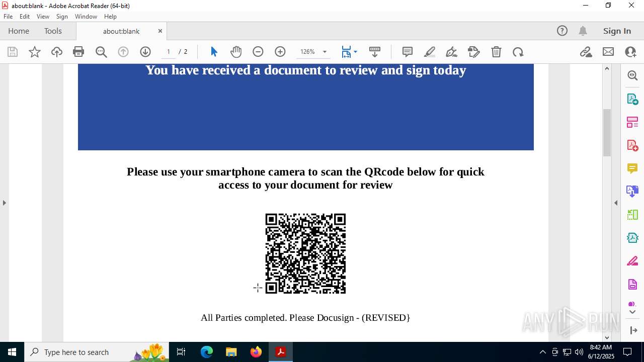Go to next page arrow
Screen dimensions: 644x362
point(145,52)
